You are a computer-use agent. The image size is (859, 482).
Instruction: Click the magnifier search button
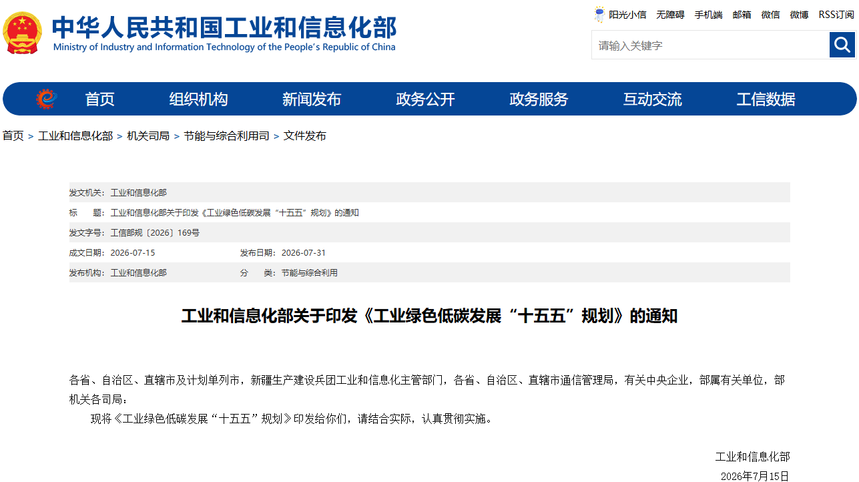842,44
